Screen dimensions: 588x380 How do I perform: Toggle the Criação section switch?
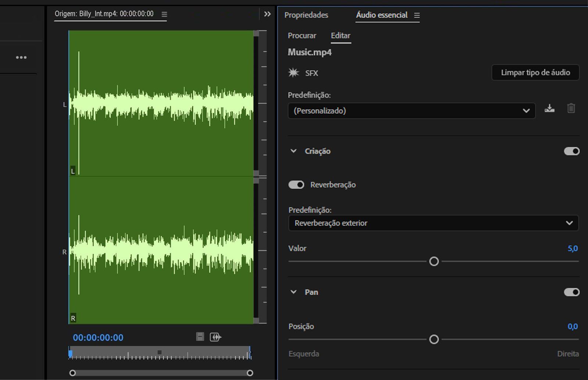[x=572, y=151]
